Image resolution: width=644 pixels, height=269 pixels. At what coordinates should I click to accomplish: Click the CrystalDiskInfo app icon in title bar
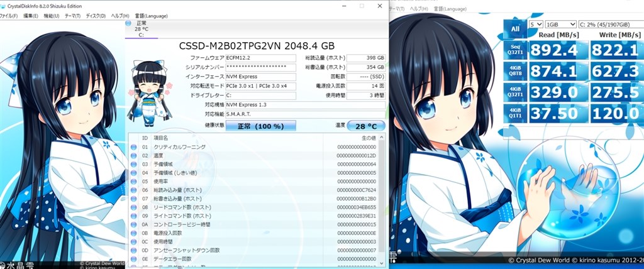pyautogui.click(x=3, y=6)
